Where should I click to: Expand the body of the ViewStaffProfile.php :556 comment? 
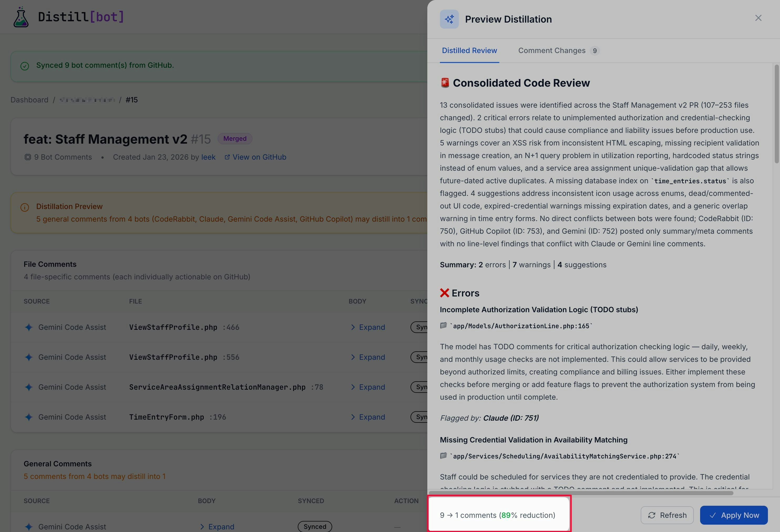368,357
